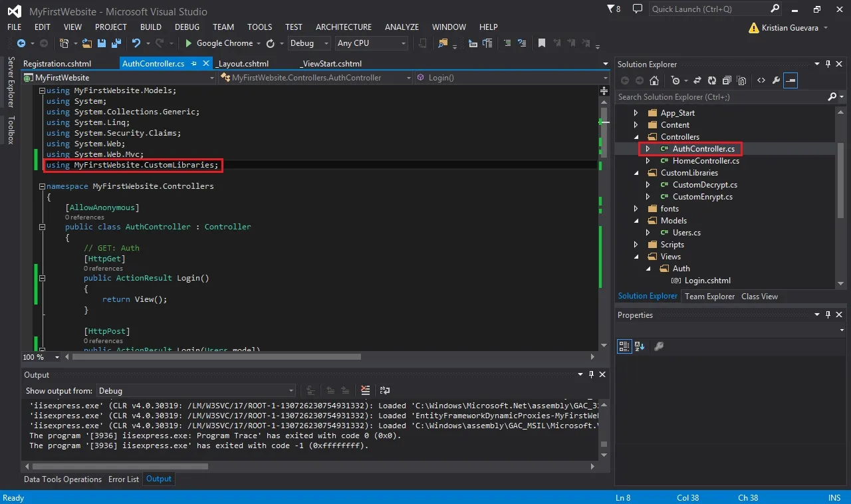Click the Pending Changes Filter icon

click(676, 80)
